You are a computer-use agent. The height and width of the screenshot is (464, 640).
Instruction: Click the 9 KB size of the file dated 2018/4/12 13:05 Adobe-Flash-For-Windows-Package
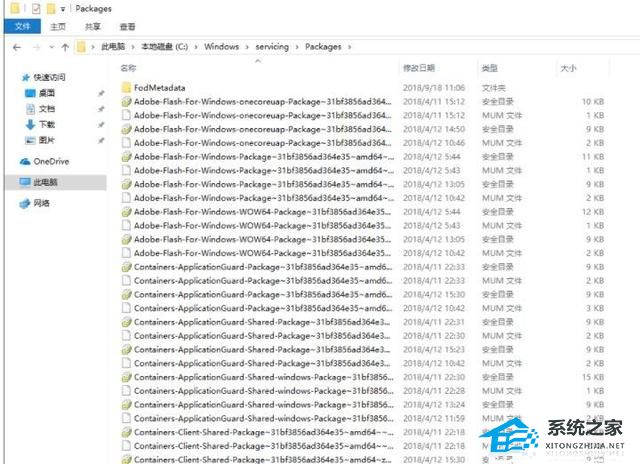click(595, 184)
